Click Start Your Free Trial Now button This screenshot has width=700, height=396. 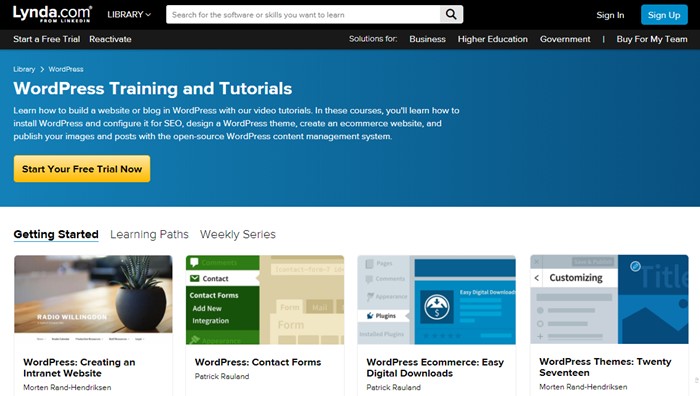[82, 169]
